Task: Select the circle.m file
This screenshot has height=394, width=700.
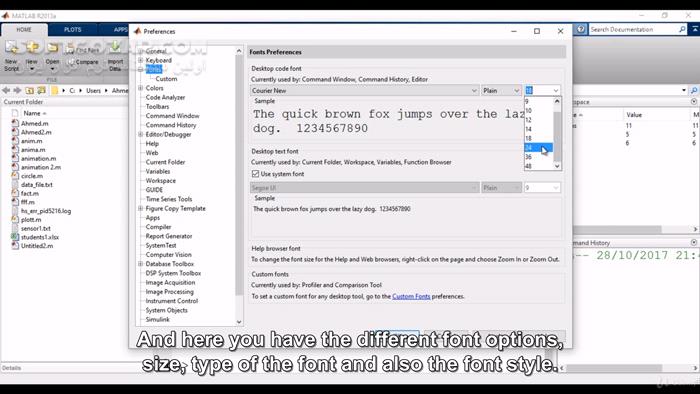Action: pyautogui.click(x=32, y=176)
